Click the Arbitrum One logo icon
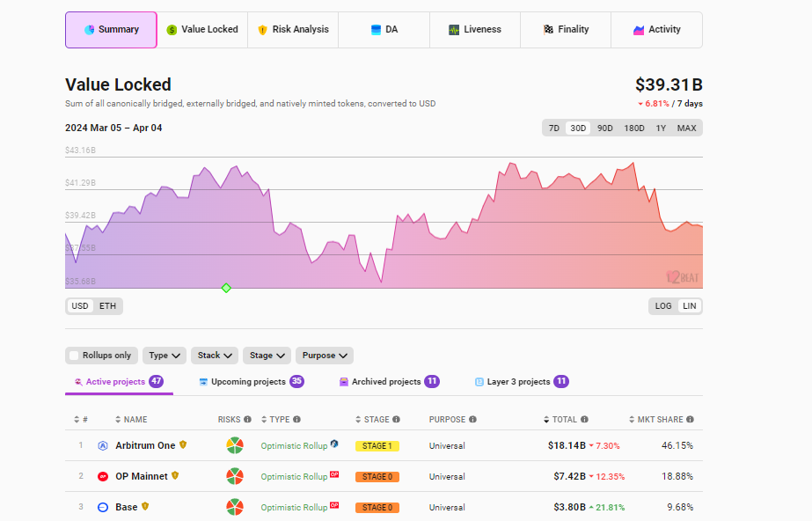 (x=103, y=445)
